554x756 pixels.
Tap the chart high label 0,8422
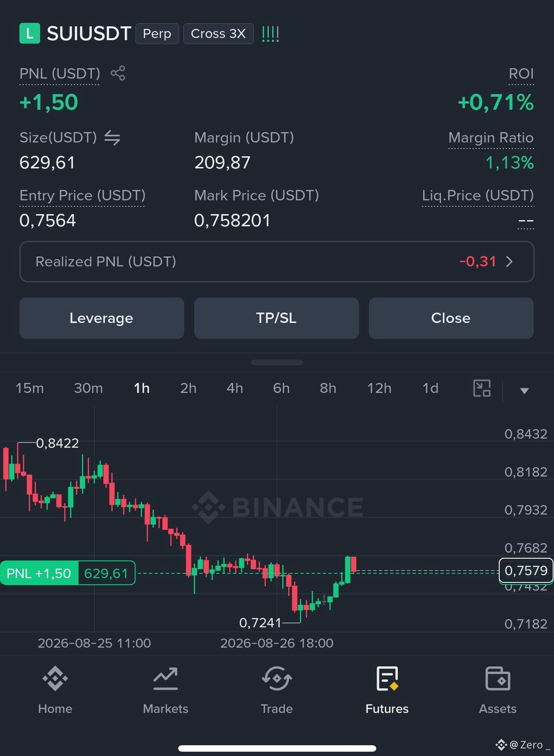coord(57,443)
